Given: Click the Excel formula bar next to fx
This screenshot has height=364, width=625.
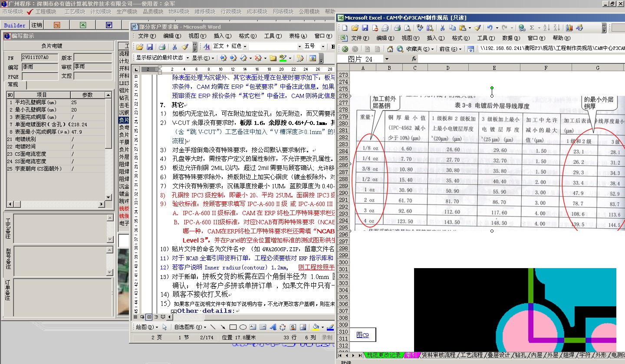Looking at the screenshot, I should click(x=522, y=59).
